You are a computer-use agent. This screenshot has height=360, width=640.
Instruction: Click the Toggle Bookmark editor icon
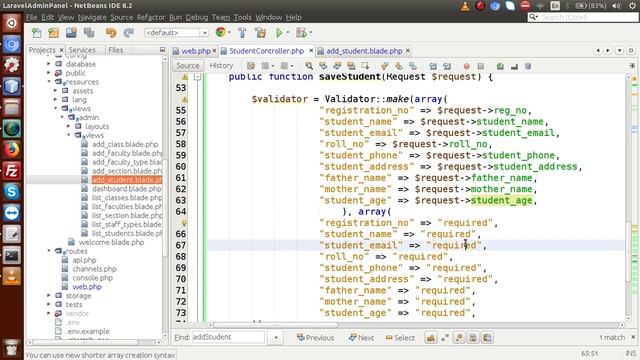(x=413, y=66)
